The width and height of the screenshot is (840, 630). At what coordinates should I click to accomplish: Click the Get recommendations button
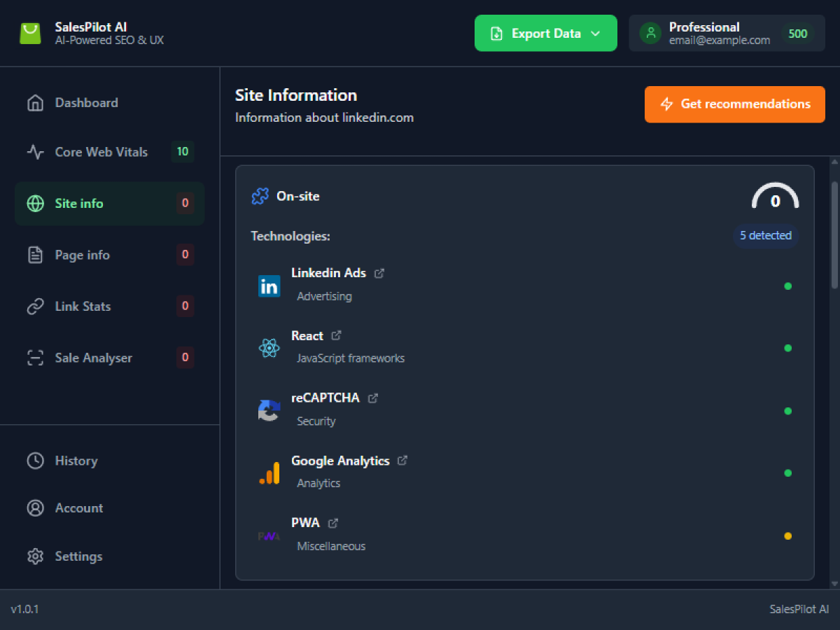pyautogui.click(x=734, y=104)
